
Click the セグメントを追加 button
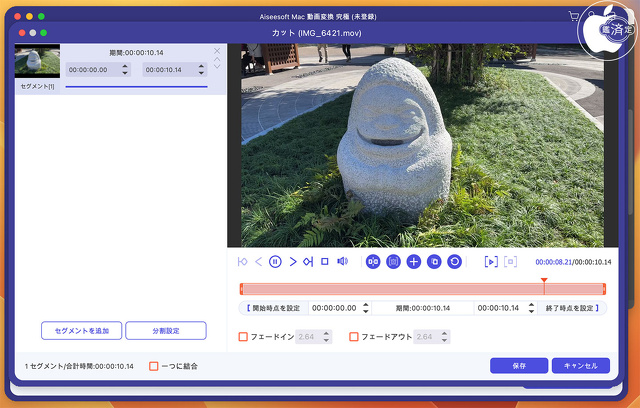click(x=82, y=330)
